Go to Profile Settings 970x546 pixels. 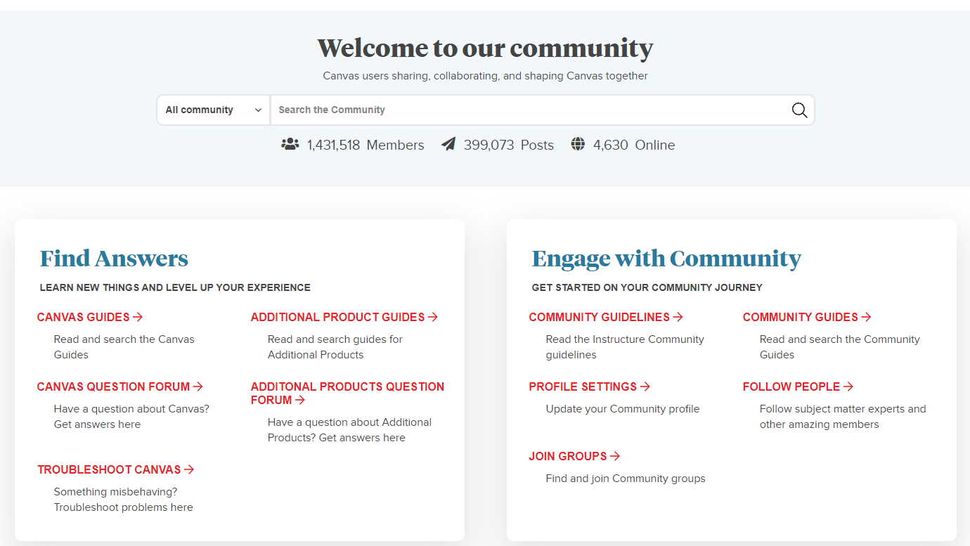coord(589,386)
